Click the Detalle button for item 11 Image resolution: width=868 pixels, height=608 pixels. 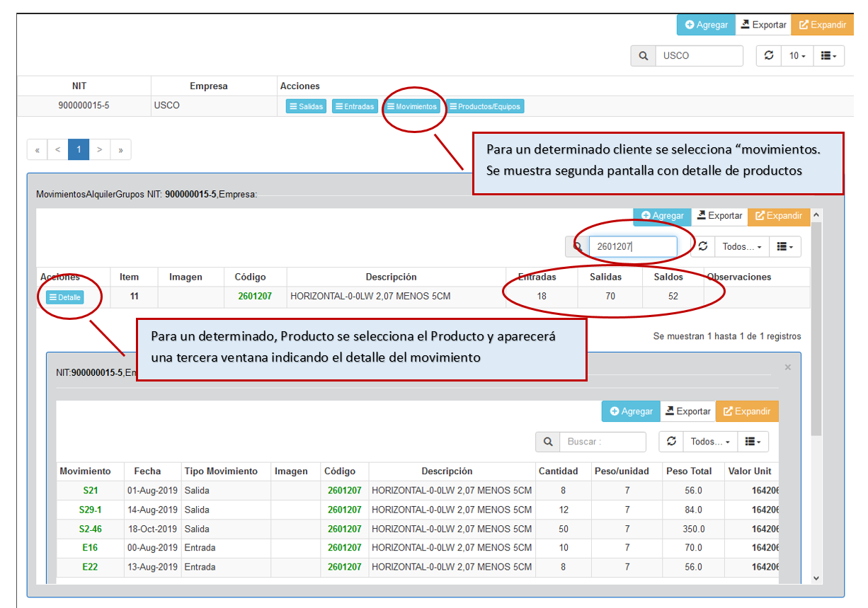(65, 297)
